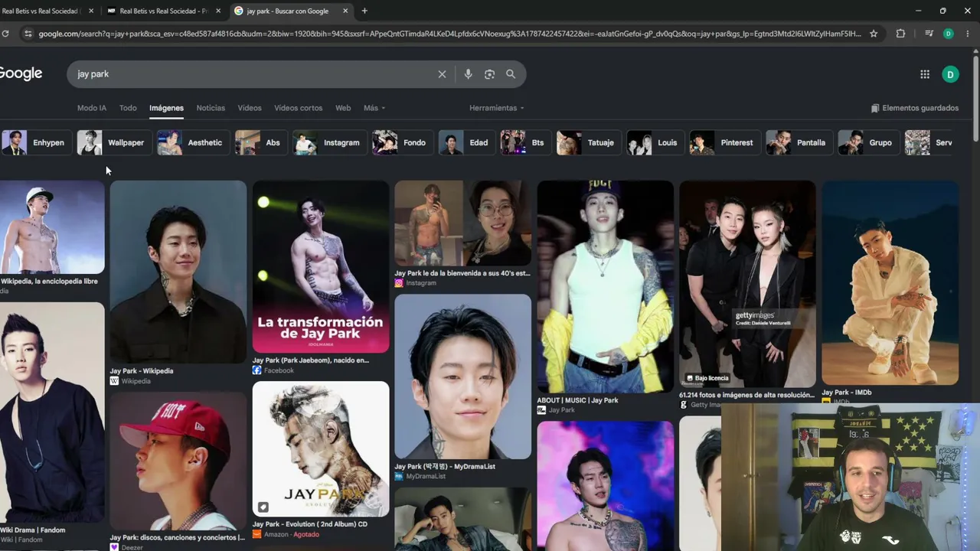Select the Todo search tab
The height and width of the screenshot is (551, 980).
pyautogui.click(x=128, y=108)
